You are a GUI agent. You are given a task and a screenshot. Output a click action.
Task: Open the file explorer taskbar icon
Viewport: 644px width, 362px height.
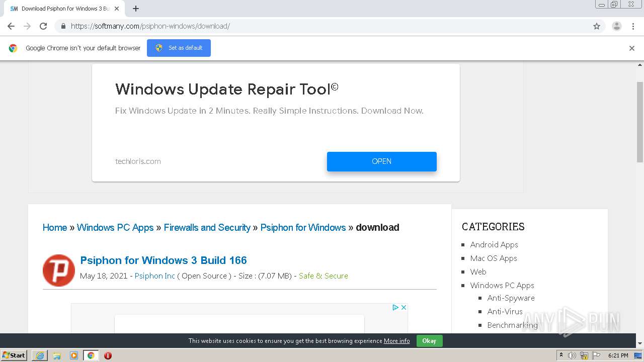[57, 355]
